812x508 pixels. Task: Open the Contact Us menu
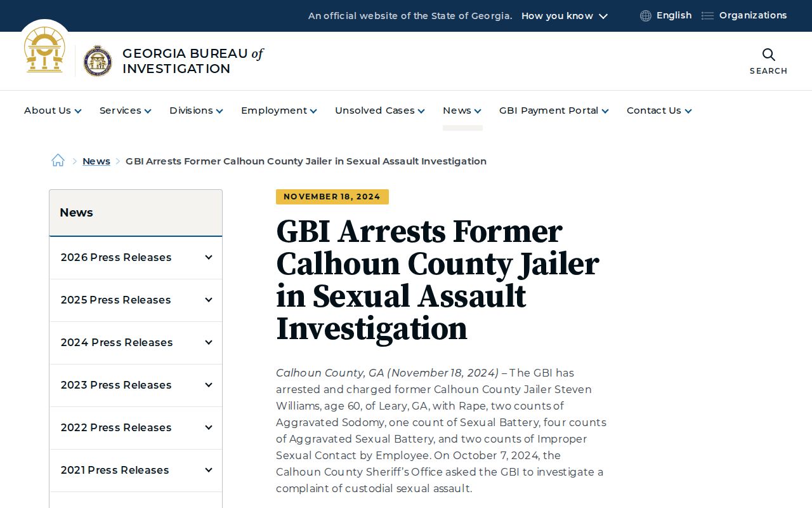point(659,110)
